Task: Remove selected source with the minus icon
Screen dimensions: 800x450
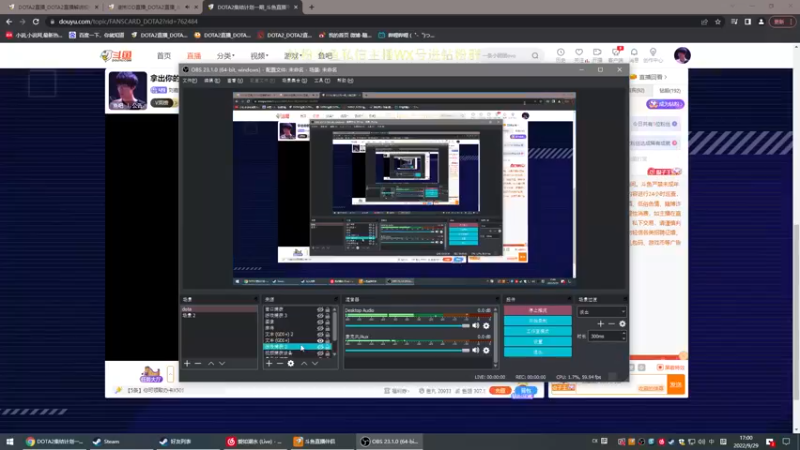Action: (280, 363)
